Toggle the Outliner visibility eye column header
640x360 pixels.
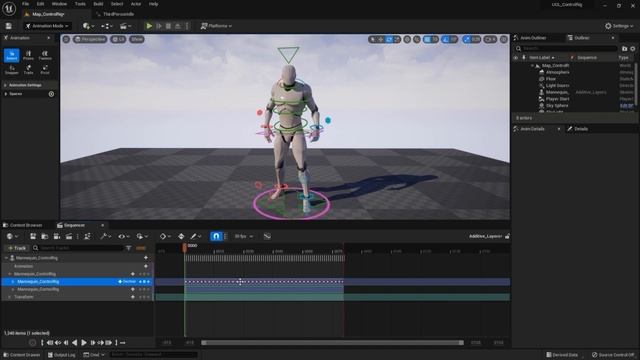[516, 58]
